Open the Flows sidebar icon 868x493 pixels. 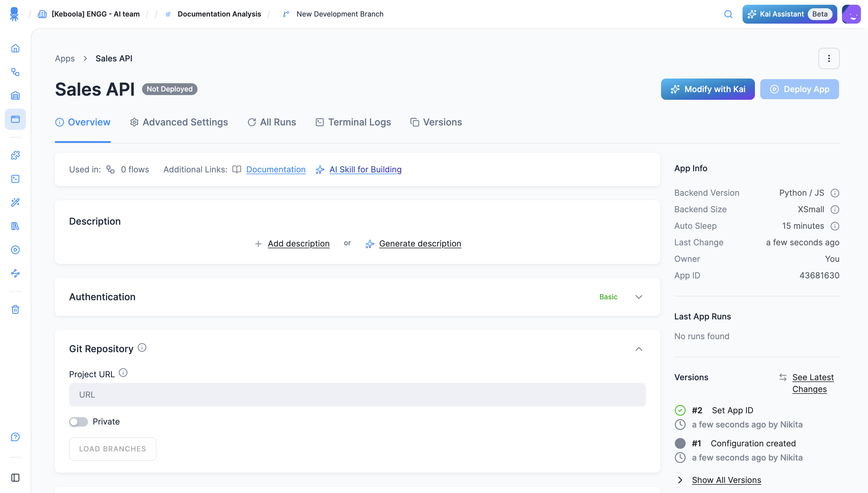pyautogui.click(x=15, y=72)
